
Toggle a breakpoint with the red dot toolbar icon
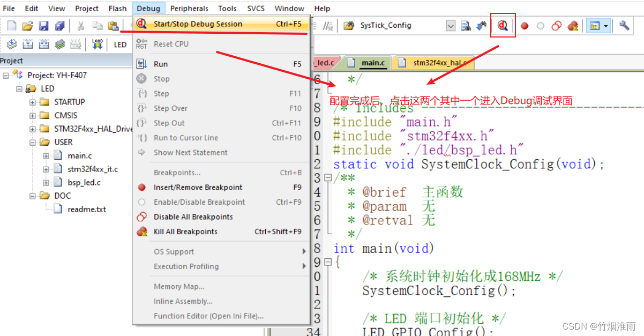tap(524, 25)
